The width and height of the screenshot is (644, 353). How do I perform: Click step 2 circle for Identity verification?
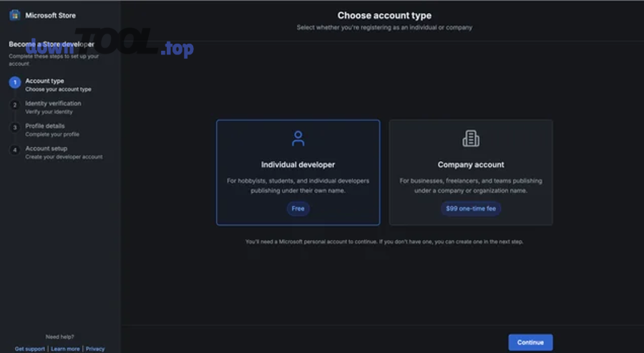pyautogui.click(x=15, y=105)
